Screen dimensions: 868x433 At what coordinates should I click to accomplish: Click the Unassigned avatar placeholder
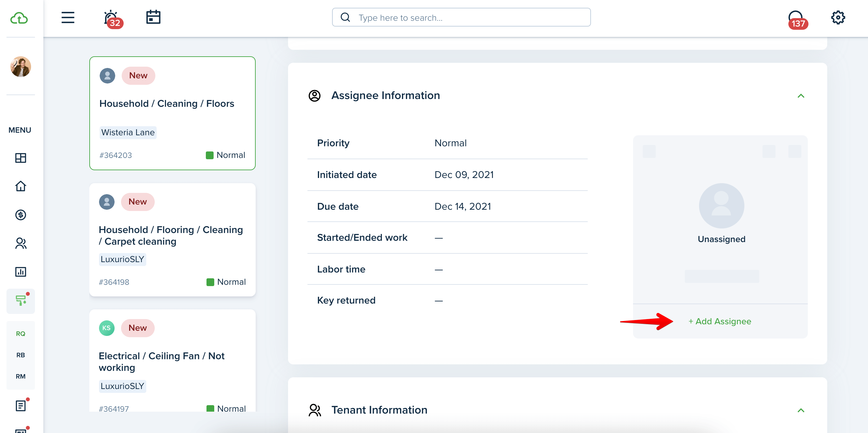click(x=721, y=205)
